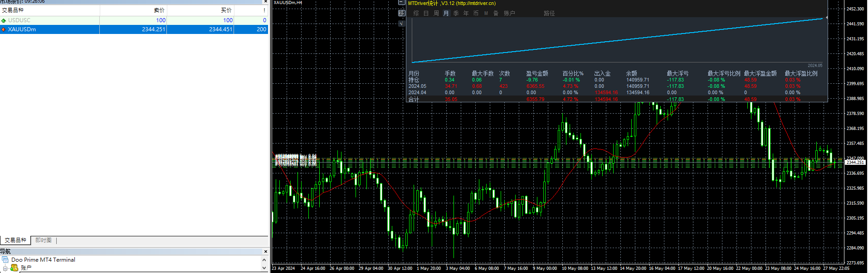Viewport: 868px width, 273px height.
Task: Collapse the MTDriver statistics panel
Action: point(401,2)
